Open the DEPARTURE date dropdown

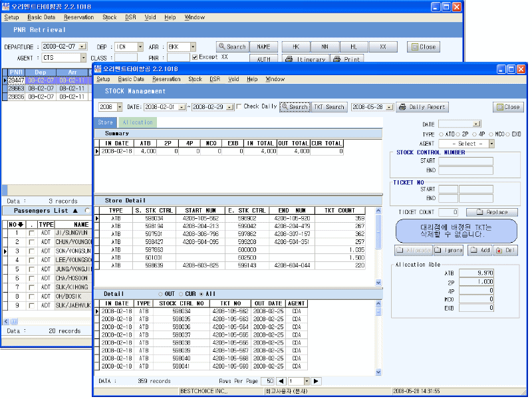click(82, 47)
